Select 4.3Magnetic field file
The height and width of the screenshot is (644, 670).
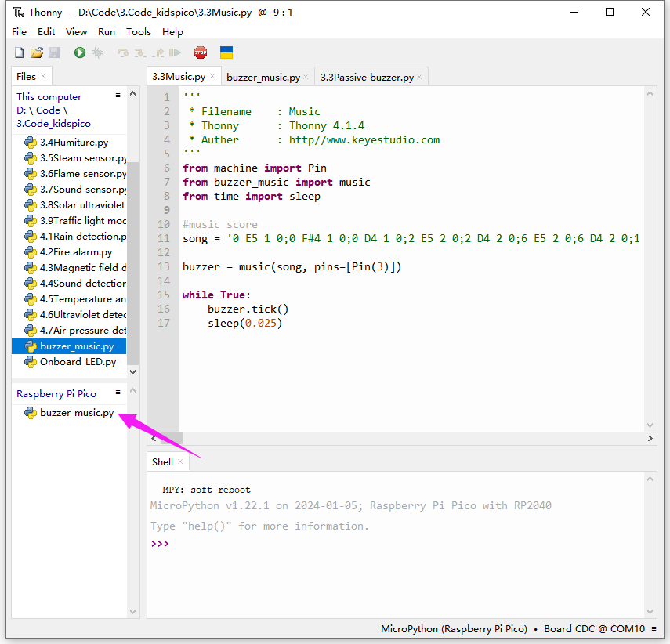click(x=69, y=268)
